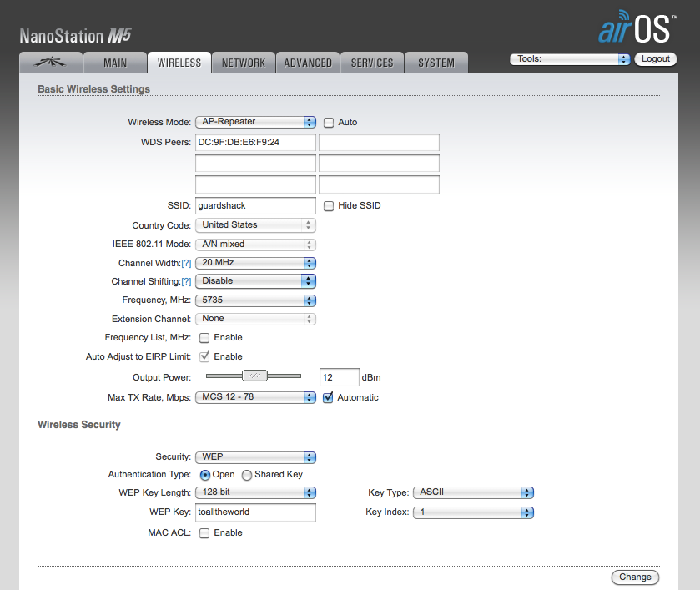Switch to the SERVICES tab
The image size is (700, 590).
coord(371,61)
